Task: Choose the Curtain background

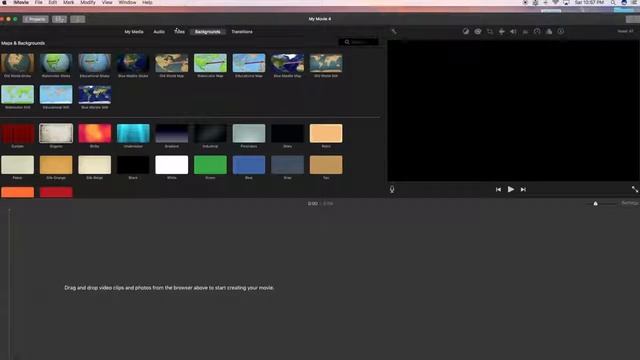Action: pyautogui.click(x=18, y=133)
